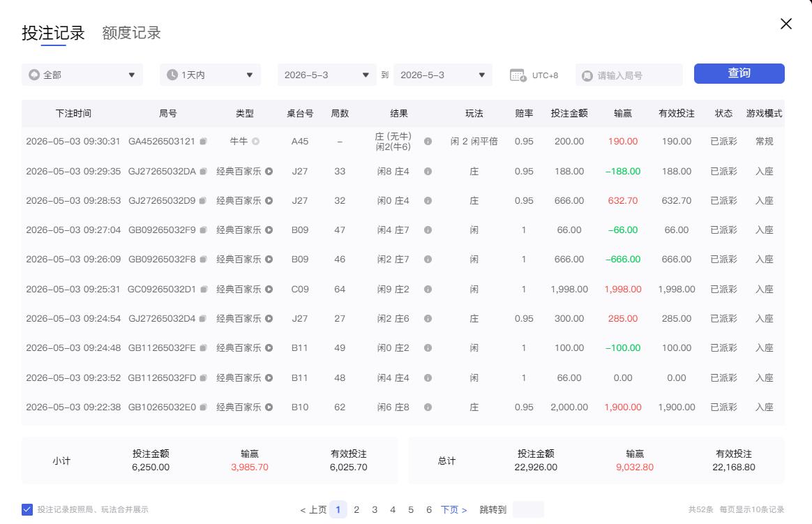Switch to 额度记录 tab
Viewport: 812px width, 524px height.
[132, 33]
